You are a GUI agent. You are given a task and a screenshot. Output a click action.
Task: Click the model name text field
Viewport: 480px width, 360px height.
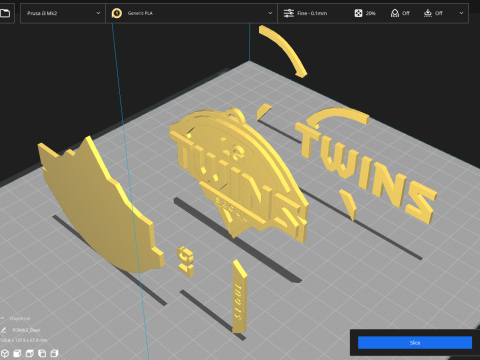[27, 330]
